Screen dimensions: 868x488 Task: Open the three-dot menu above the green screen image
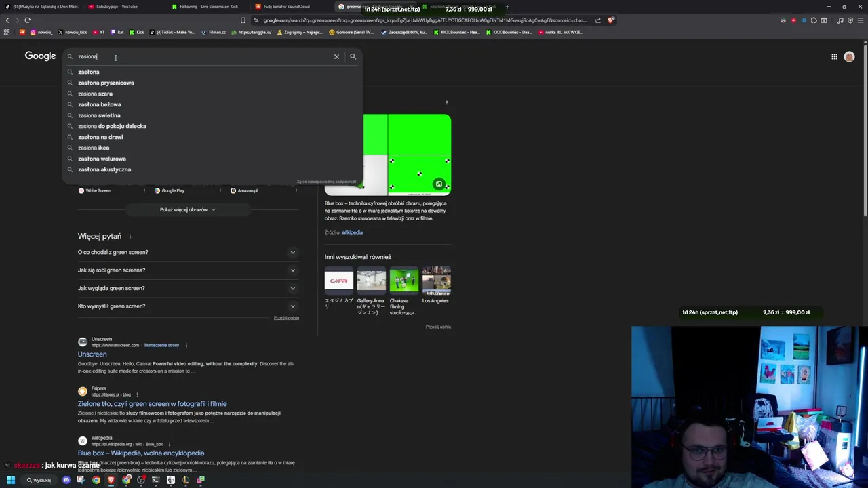tap(446, 103)
